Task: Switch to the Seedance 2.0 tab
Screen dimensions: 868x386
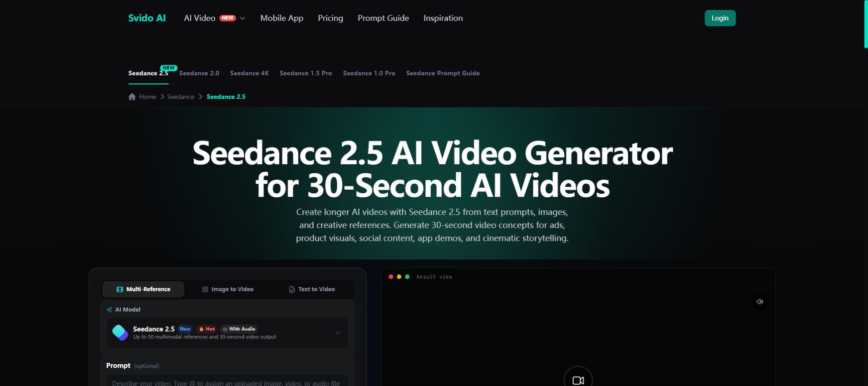Action: [199, 73]
